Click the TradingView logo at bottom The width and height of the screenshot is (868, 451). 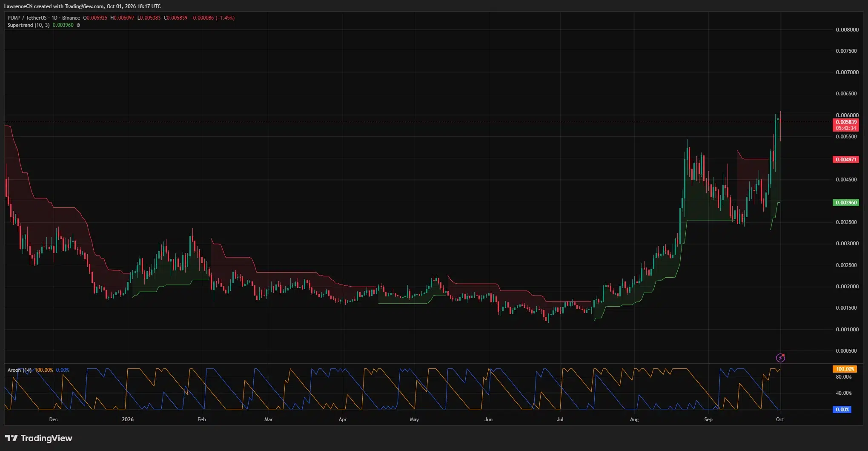39,438
